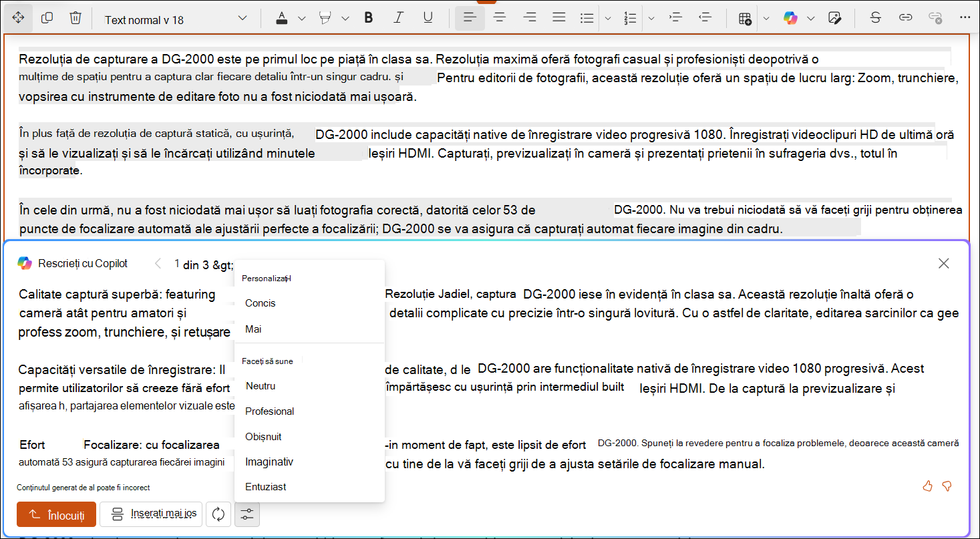Give thumbs down feedback
Viewport: 980px width, 539px height.
pos(947,486)
